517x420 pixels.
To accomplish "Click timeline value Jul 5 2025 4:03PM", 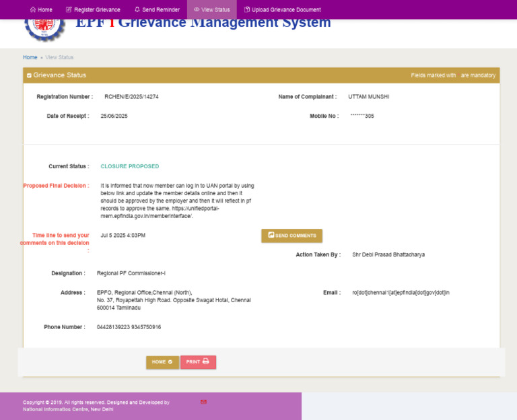I will click(x=123, y=236).
